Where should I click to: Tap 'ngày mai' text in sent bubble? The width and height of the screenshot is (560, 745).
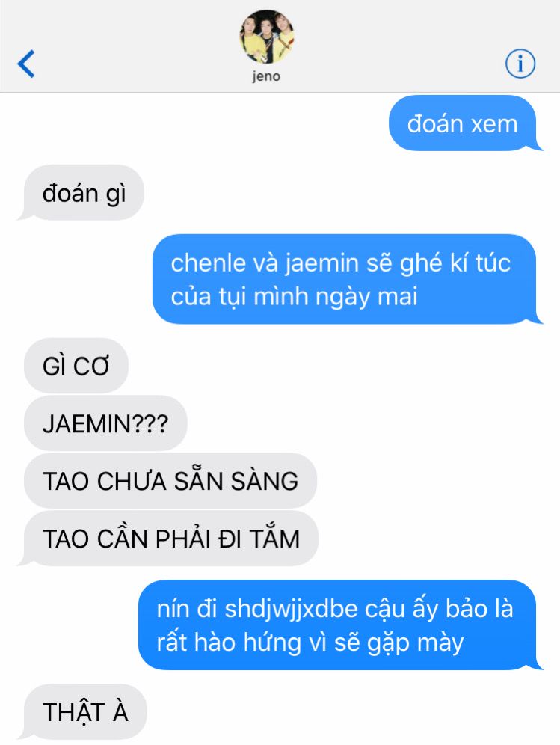click(366, 297)
